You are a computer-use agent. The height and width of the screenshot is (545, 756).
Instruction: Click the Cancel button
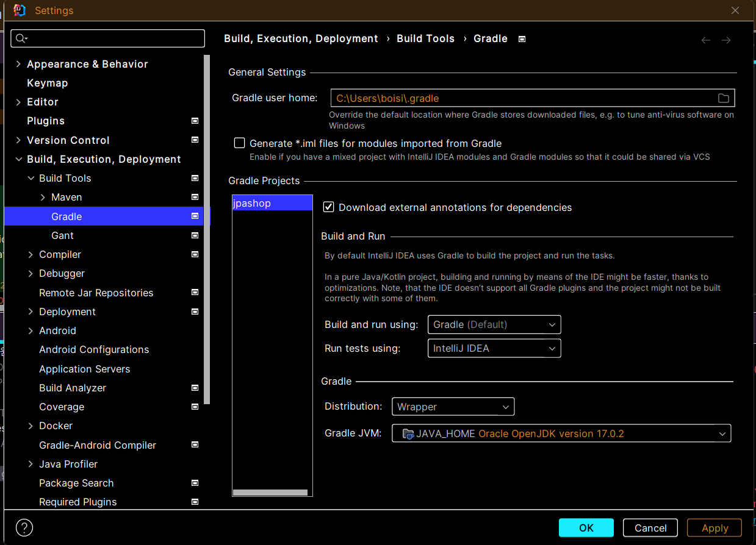pos(650,527)
